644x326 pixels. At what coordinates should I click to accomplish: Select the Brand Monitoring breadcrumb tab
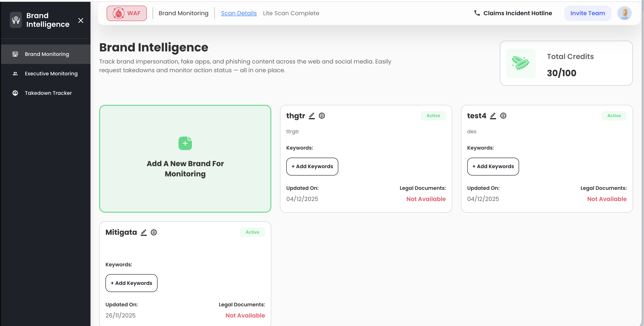point(183,13)
